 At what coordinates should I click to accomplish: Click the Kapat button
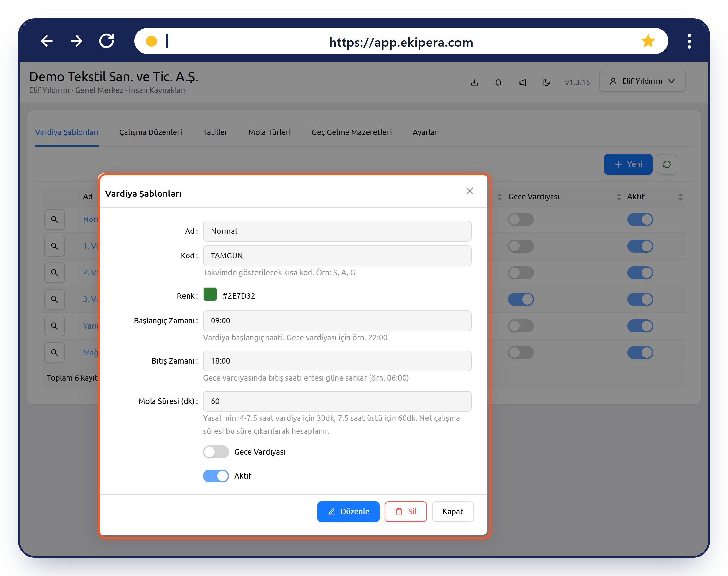(453, 512)
